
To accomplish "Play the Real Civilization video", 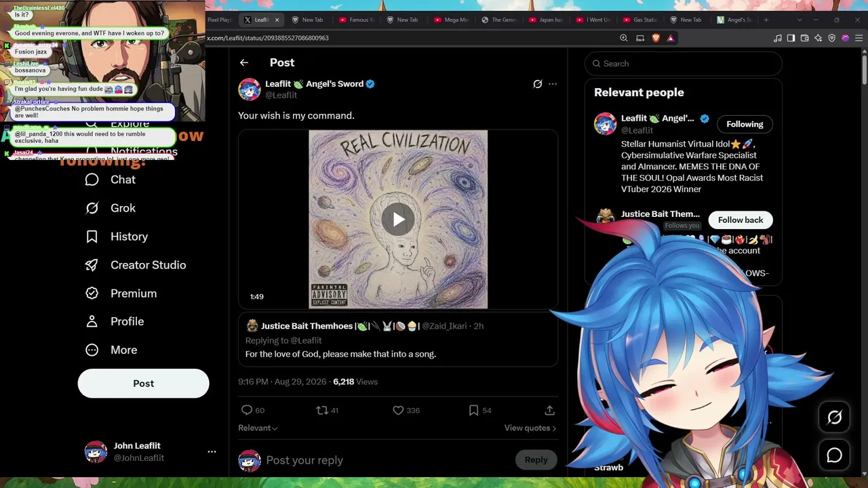I will click(398, 219).
